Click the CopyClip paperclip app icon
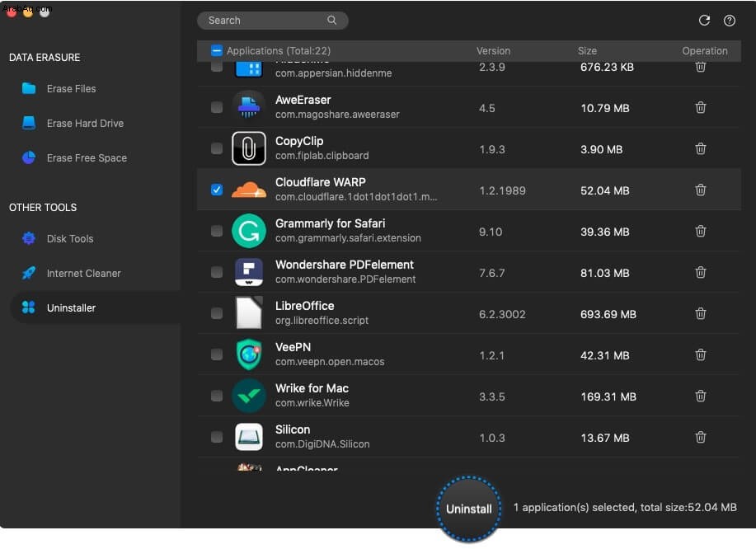756x549 pixels. [x=249, y=148]
